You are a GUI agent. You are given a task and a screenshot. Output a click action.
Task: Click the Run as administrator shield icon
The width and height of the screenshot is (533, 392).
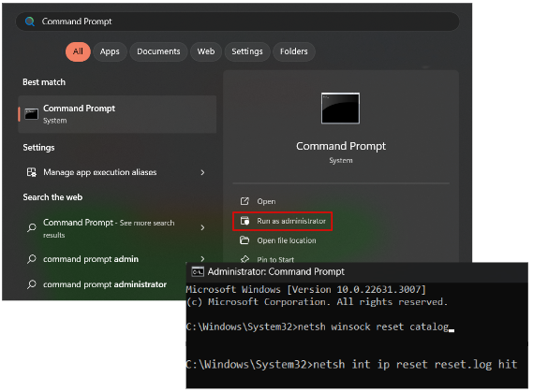point(244,221)
